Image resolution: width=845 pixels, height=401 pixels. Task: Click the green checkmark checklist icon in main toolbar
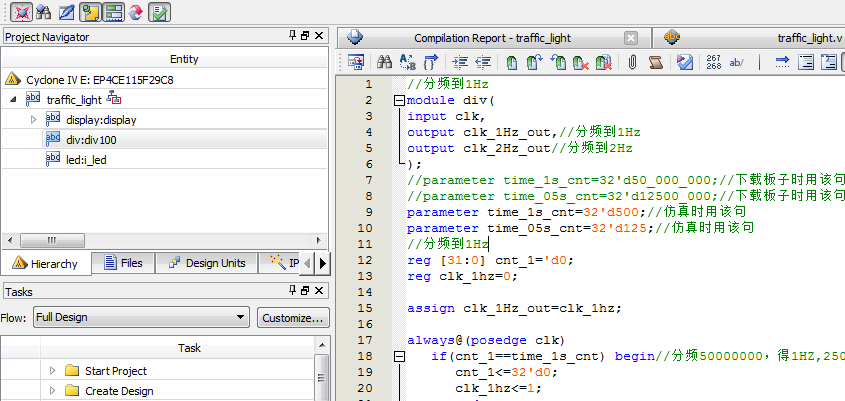[x=159, y=12]
